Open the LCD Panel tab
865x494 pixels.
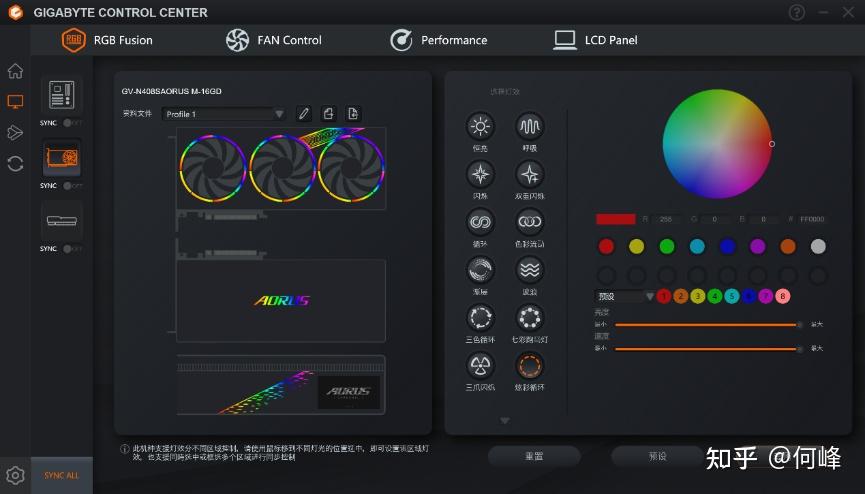595,40
